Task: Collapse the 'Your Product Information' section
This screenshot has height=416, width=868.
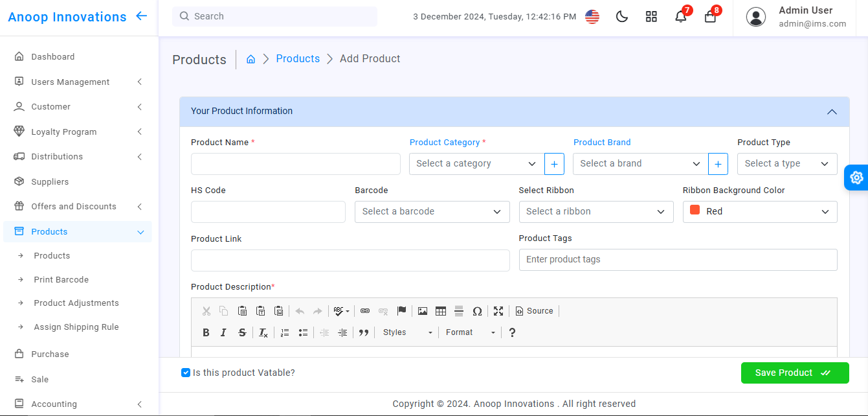Action: click(x=832, y=111)
